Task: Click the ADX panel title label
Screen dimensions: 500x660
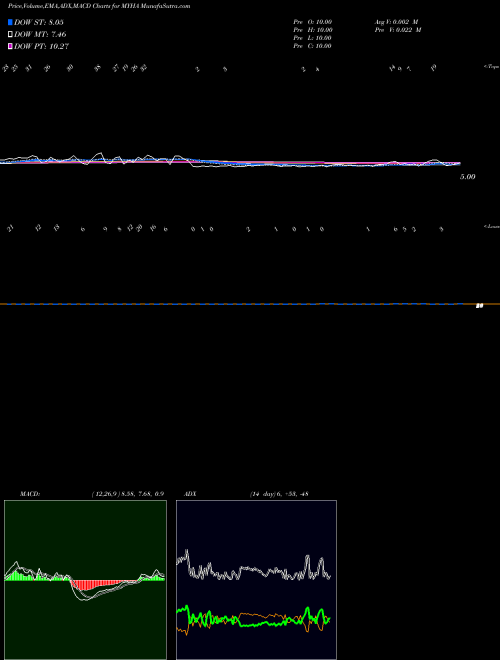Action: 190,494
